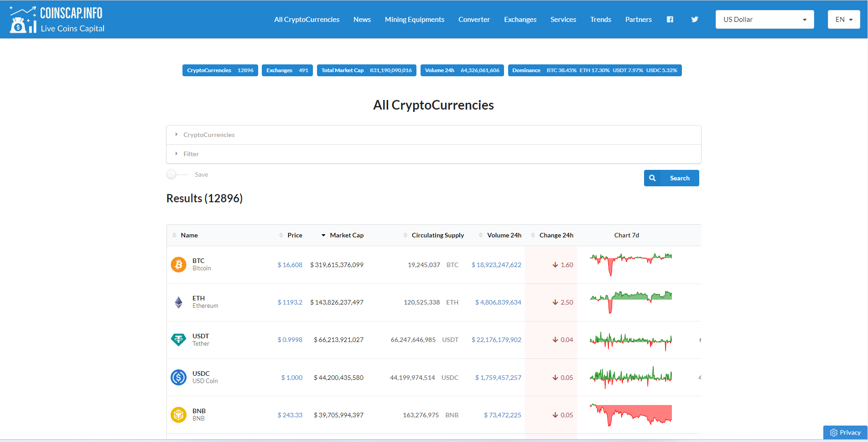
Task: Go to Mining Equipments page
Action: click(414, 20)
